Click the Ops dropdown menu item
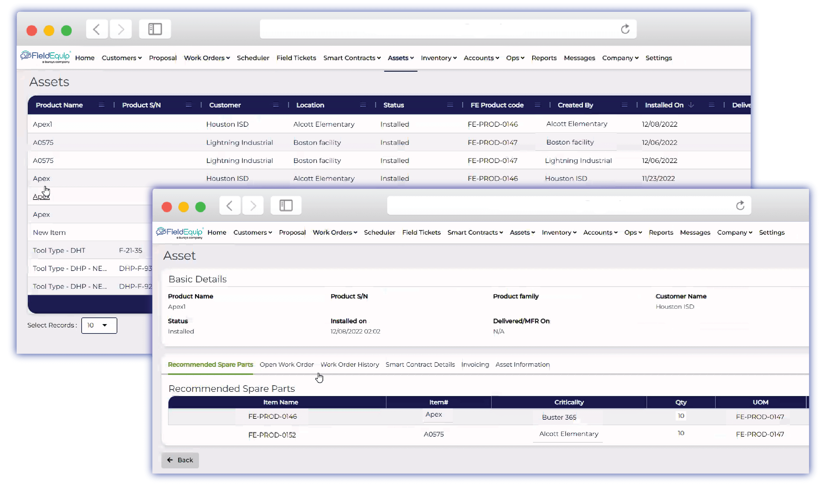 coord(515,57)
